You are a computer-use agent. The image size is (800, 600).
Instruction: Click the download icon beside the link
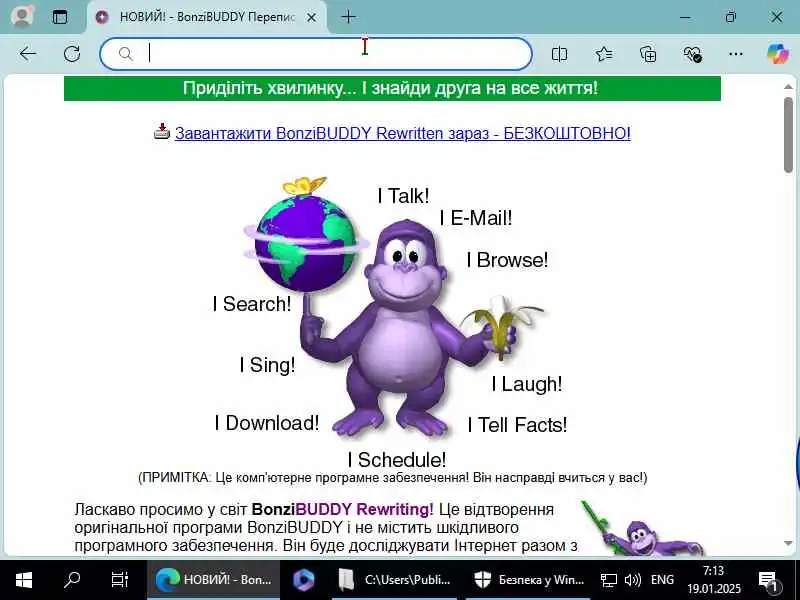point(162,131)
